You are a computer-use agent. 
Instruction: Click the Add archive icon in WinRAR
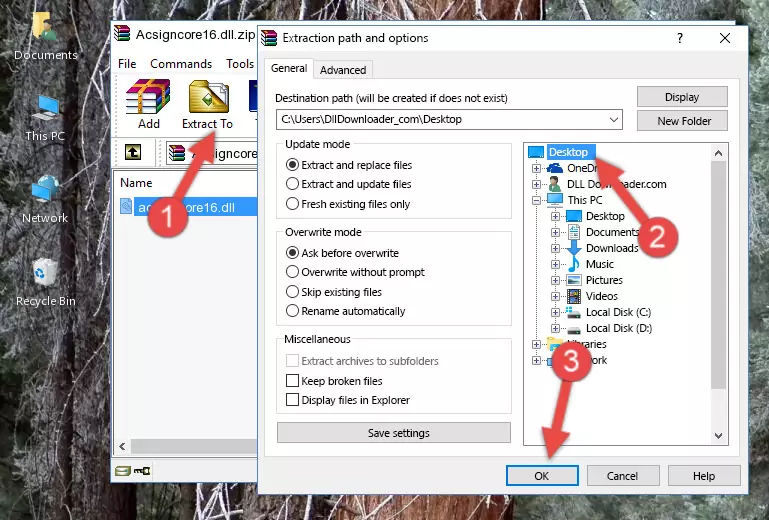point(148,97)
